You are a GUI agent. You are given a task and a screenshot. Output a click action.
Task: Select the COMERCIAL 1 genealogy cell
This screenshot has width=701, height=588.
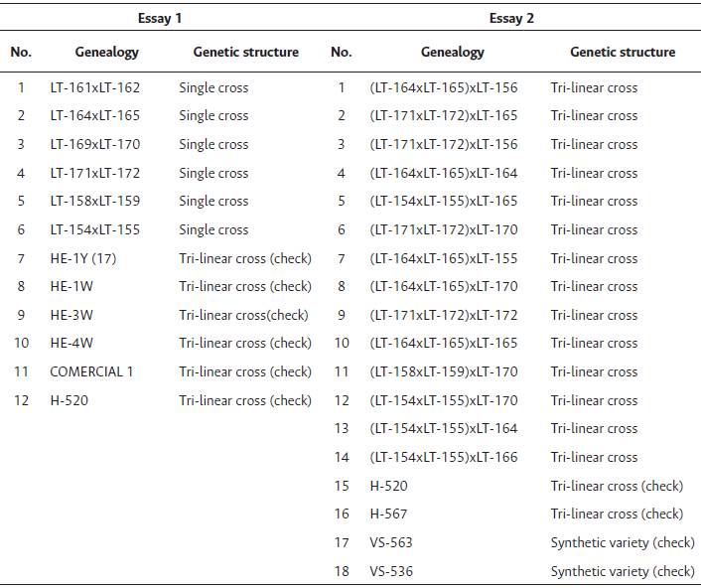[91, 371]
